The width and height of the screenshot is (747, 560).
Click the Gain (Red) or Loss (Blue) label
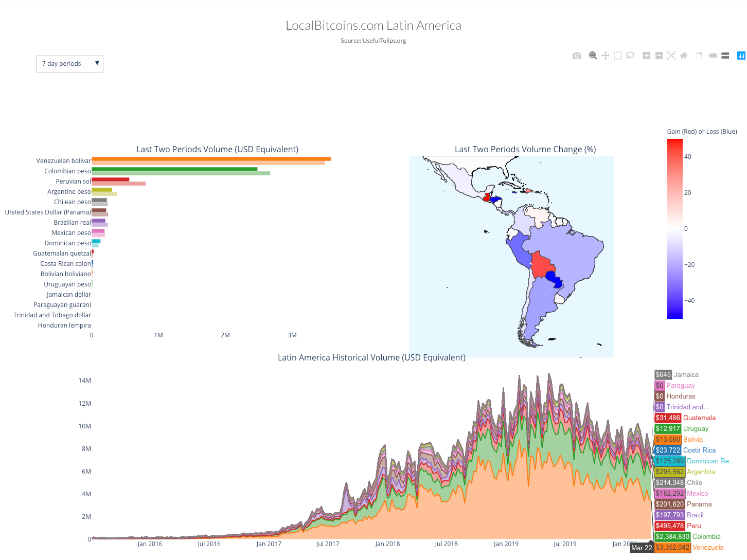(x=702, y=132)
